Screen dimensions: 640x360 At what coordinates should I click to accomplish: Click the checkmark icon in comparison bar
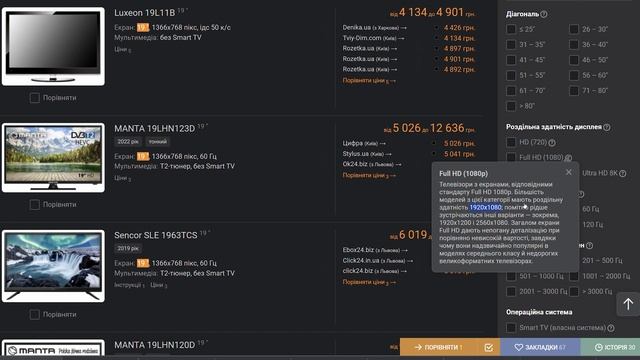coord(488,347)
